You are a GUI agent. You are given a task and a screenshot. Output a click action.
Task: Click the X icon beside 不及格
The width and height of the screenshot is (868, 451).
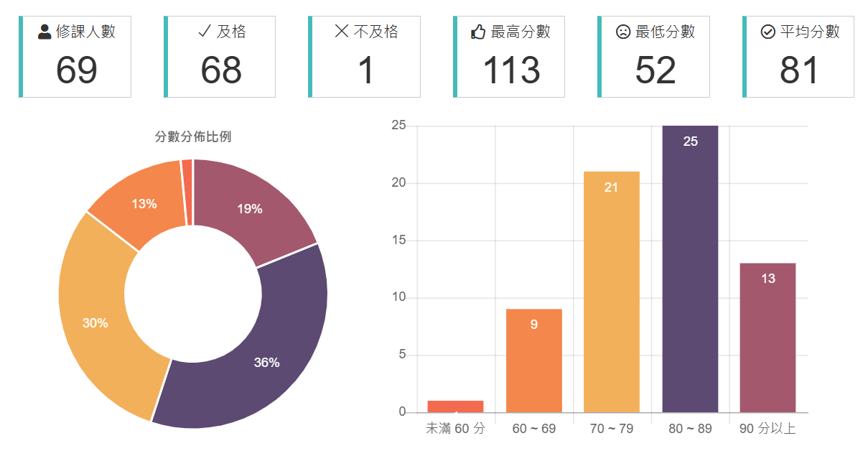342,32
